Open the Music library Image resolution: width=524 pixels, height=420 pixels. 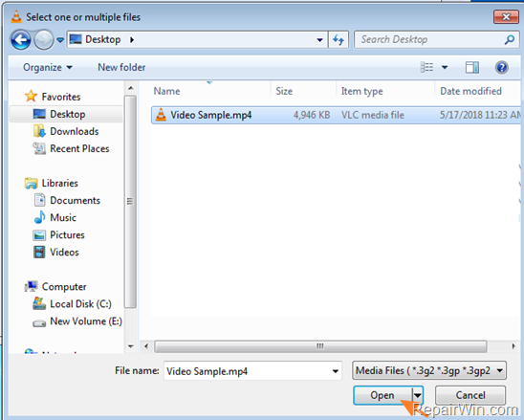click(x=63, y=218)
